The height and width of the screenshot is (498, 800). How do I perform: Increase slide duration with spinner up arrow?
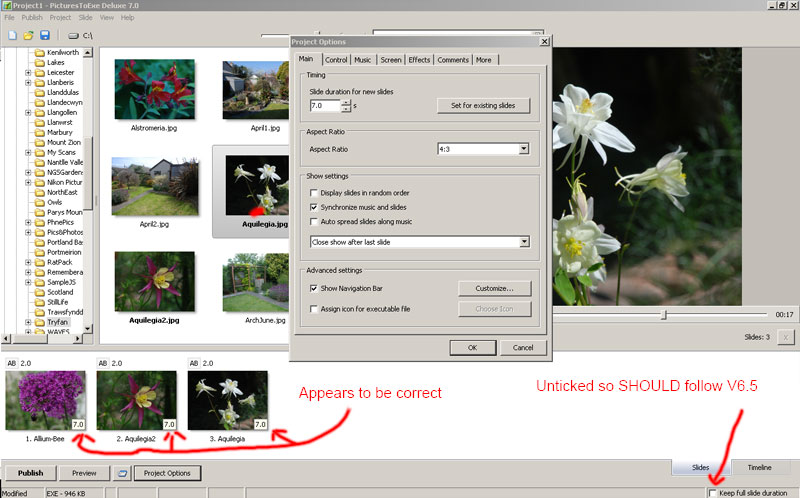click(x=346, y=103)
